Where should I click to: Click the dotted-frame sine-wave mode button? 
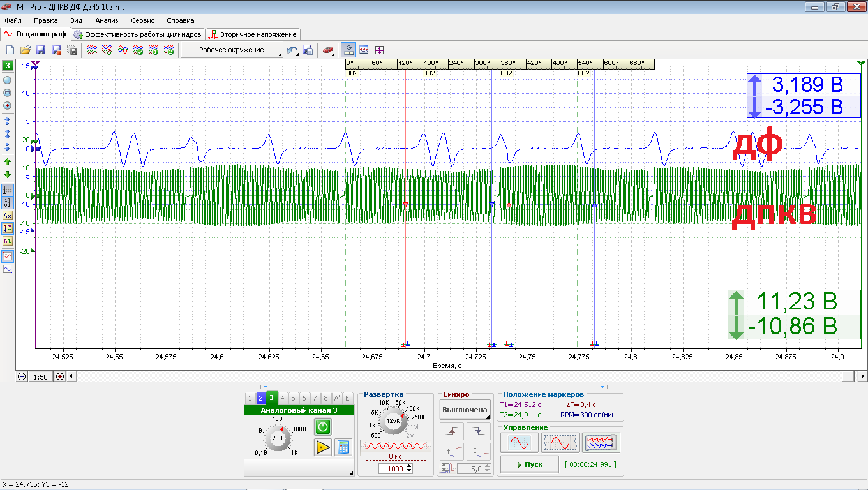[x=560, y=443]
